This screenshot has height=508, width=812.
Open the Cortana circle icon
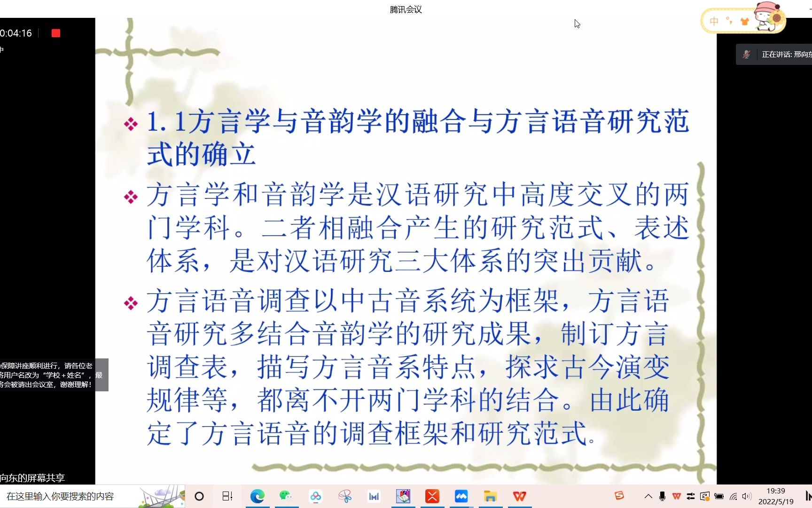coord(199,496)
